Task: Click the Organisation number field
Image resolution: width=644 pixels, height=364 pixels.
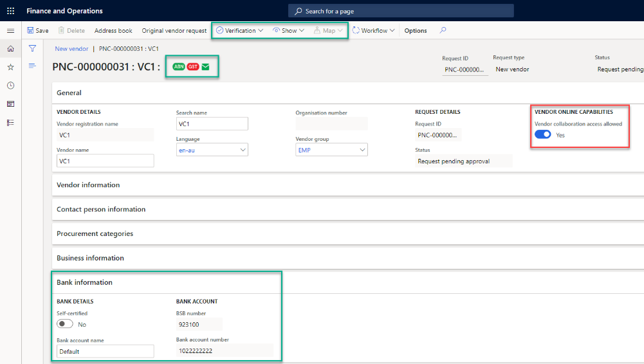Action: pyautogui.click(x=331, y=123)
